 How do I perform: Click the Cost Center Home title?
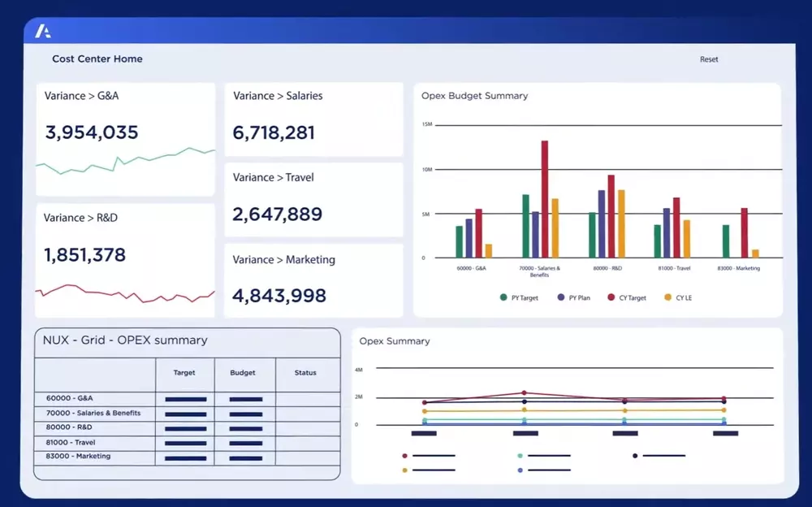(97, 58)
